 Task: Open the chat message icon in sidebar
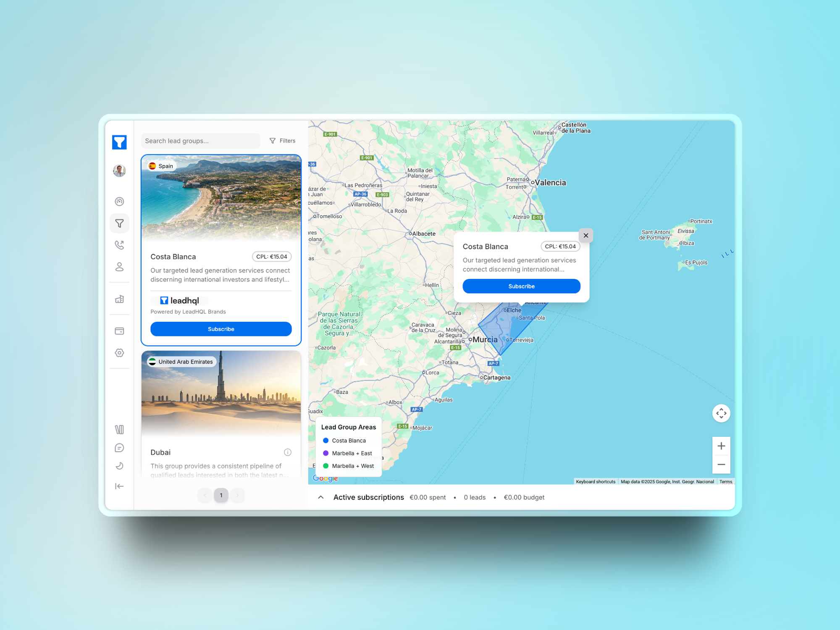[x=119, y=448]
